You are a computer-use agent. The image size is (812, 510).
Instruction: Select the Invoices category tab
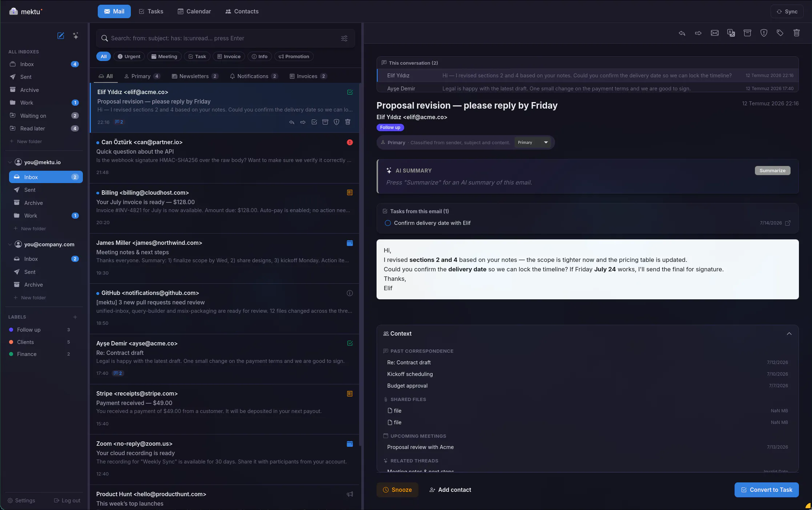tap(308, 76)
